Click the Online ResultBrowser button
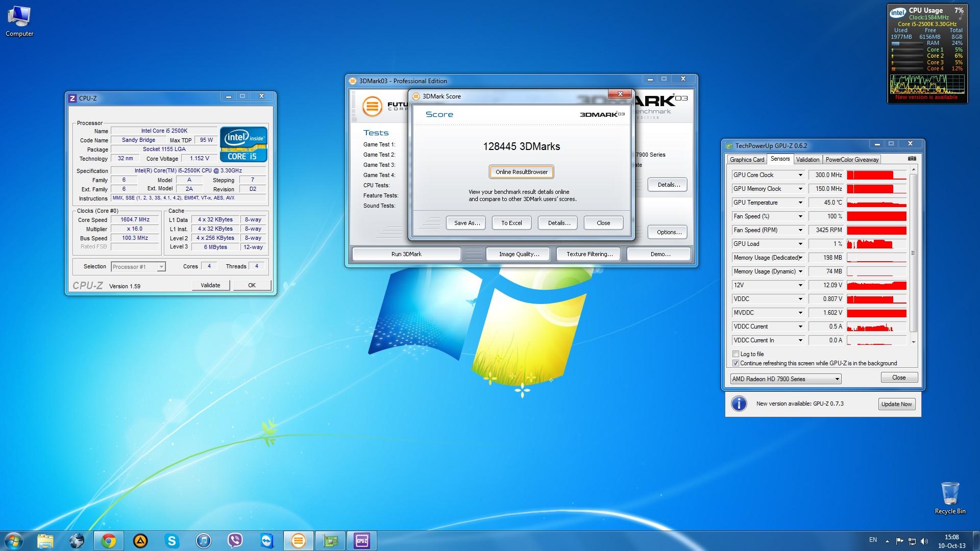This screenshot has width=980, height=551. [x=521, y=172]
